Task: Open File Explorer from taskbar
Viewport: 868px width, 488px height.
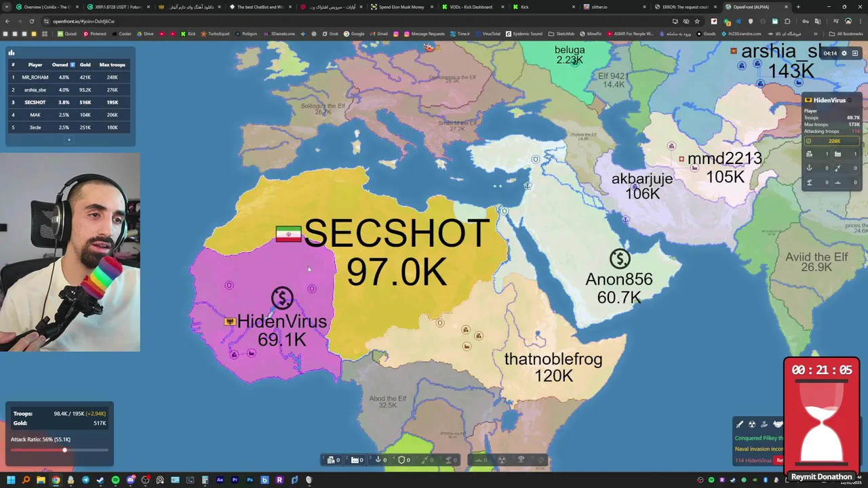Action: pyautogui.click(x=41, y=481)
